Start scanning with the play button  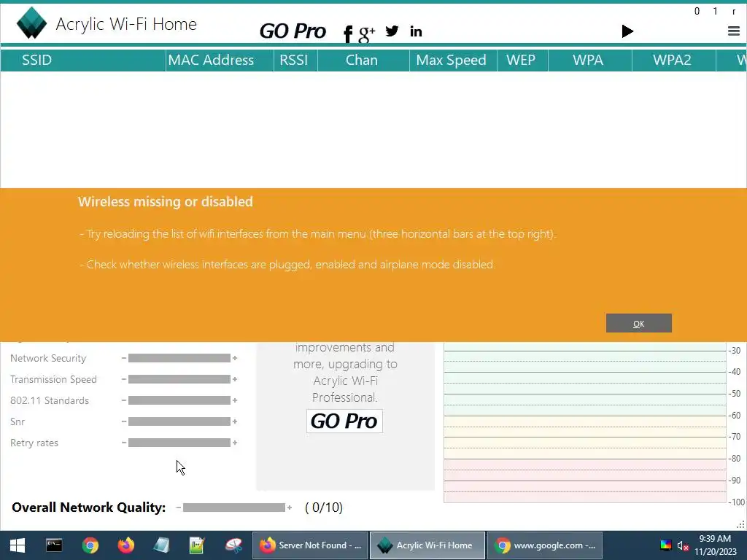click(627, 31)
